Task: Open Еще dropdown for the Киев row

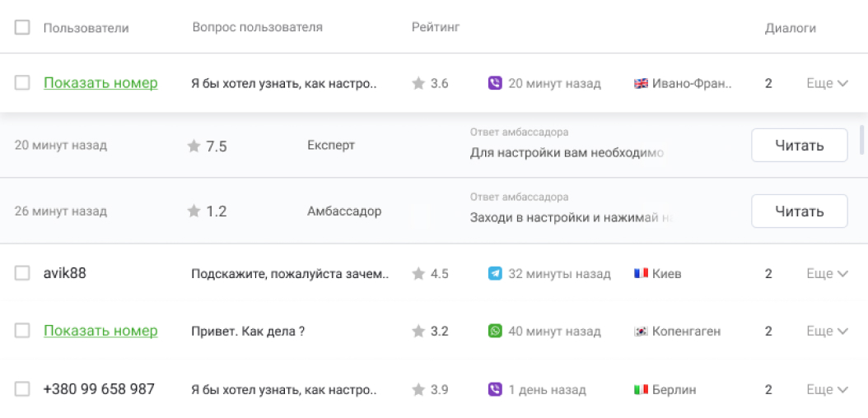Action: pyautogui.click(x=827, y=274)
